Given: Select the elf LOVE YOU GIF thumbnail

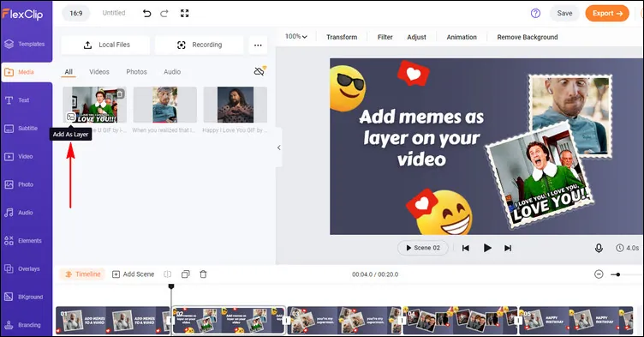Looking at the screenshot, I should [95, 105].
